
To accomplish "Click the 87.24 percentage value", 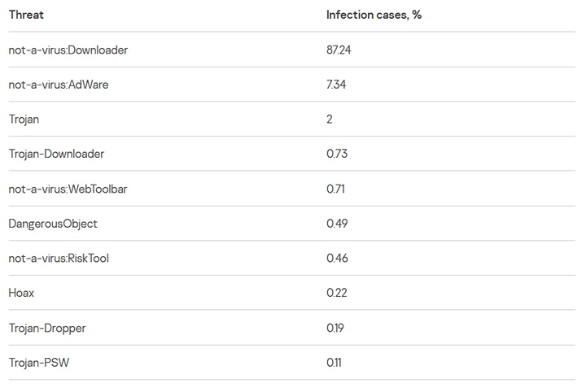I will point(339,50).
